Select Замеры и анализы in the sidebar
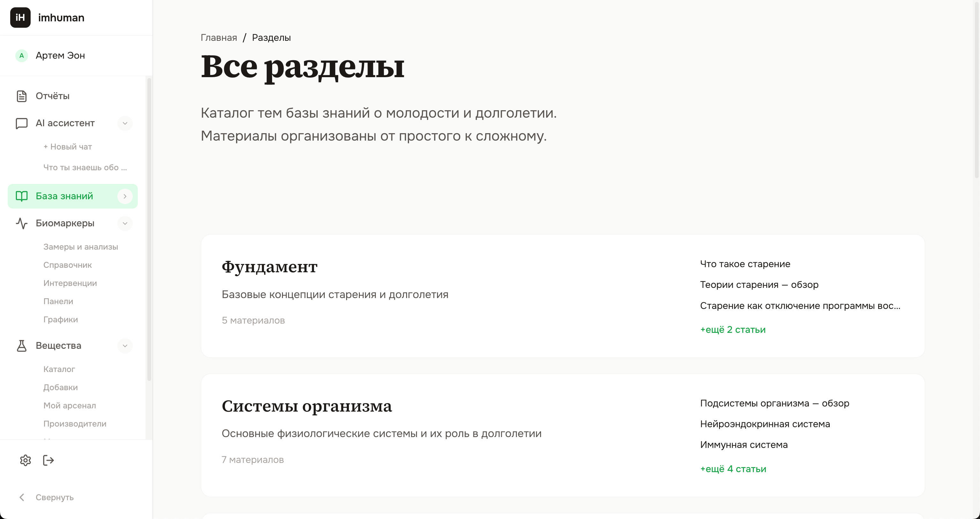This screenshot has height=519, width=980. [81, 246]
